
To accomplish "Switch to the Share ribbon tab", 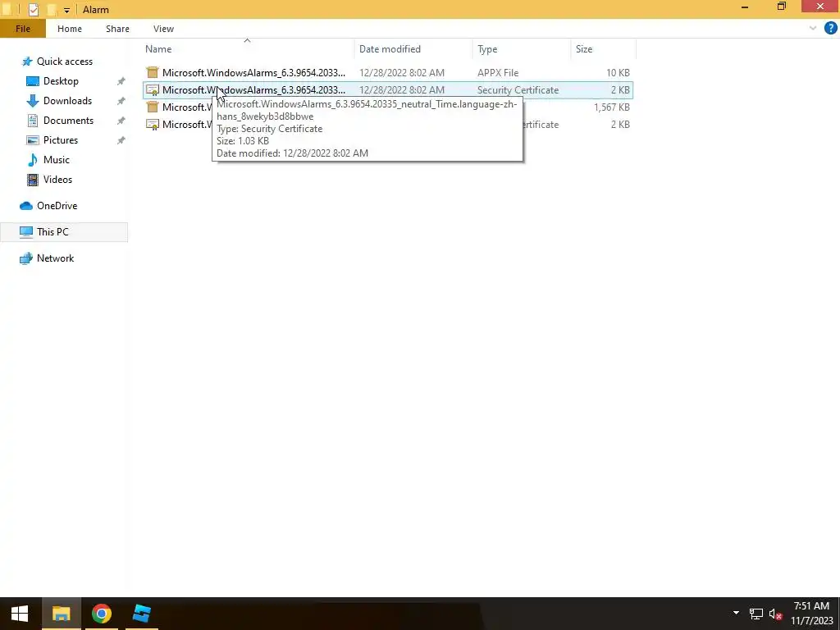I will coord(117,29).
